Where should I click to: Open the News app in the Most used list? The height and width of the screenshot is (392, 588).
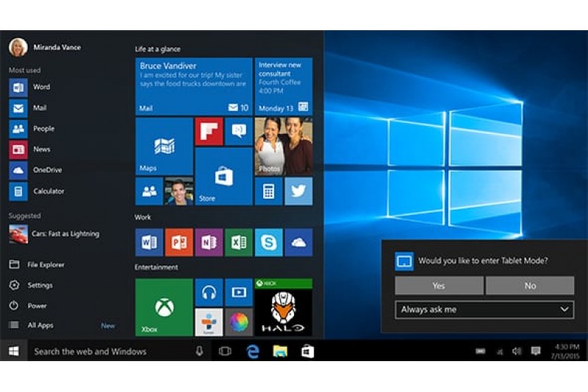(x=30, y=149)
